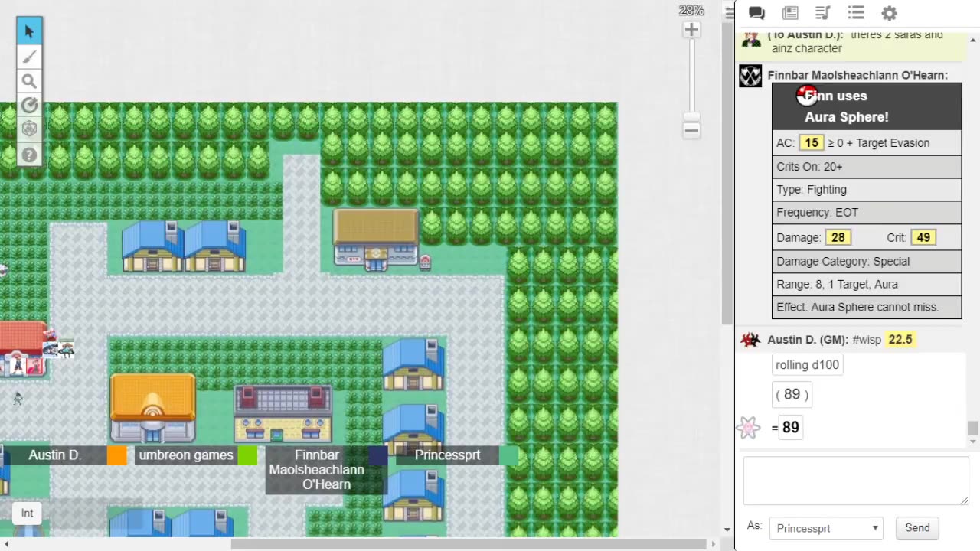Image resolution: width=980 pixels, height=551 pixels.
Task: Select the Draw brush tool
Action: point(29,57)
